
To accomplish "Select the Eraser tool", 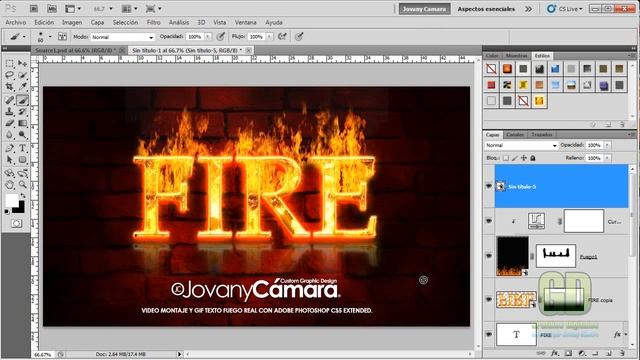I will (9, 123).
